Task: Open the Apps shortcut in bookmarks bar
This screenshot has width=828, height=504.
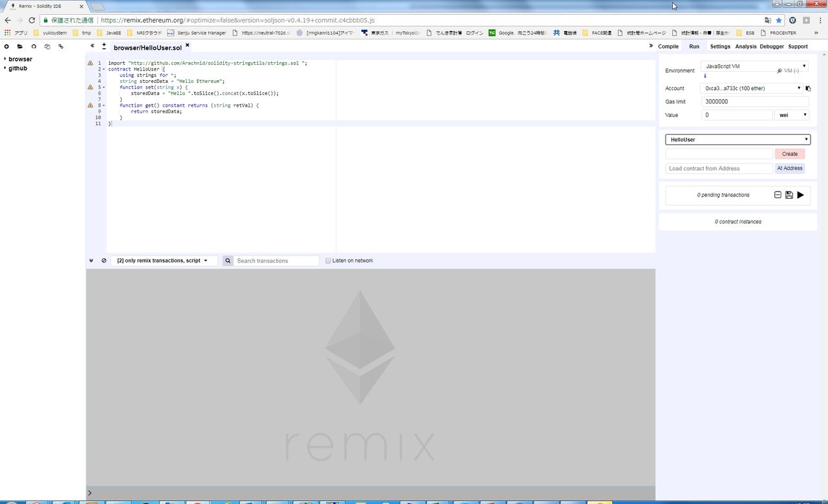Action: [x=16, y=32]
